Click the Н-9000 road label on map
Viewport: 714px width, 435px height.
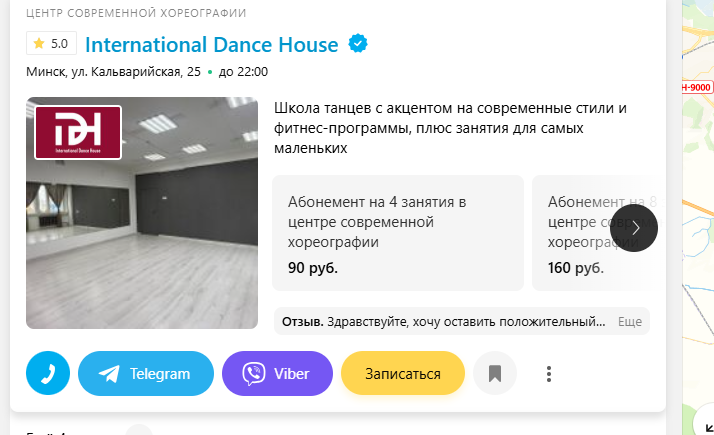pos(698,87)
